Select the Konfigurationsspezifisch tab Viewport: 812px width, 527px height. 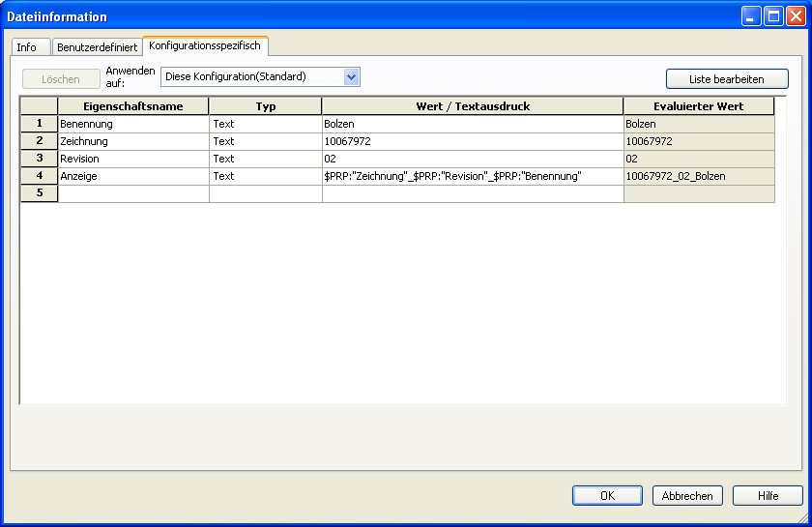205,45
